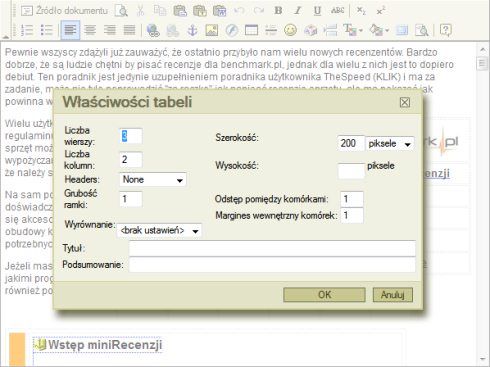Close the Właściwości tabeli dialog
Viewport: 490px width, 367px height.
click(405, 102)
